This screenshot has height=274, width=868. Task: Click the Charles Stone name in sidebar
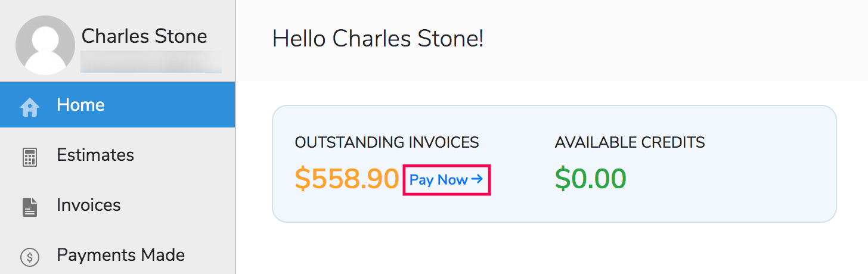click(144, 36)
